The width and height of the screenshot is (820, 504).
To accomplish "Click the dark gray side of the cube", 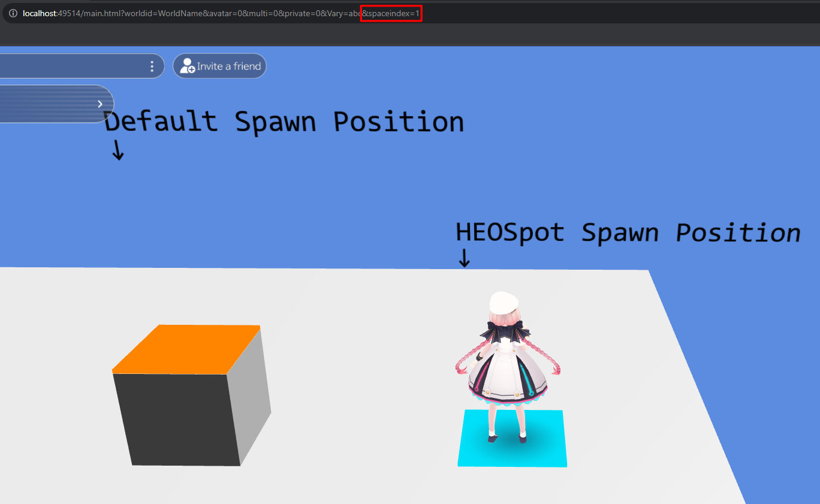I will coord(180,420).
